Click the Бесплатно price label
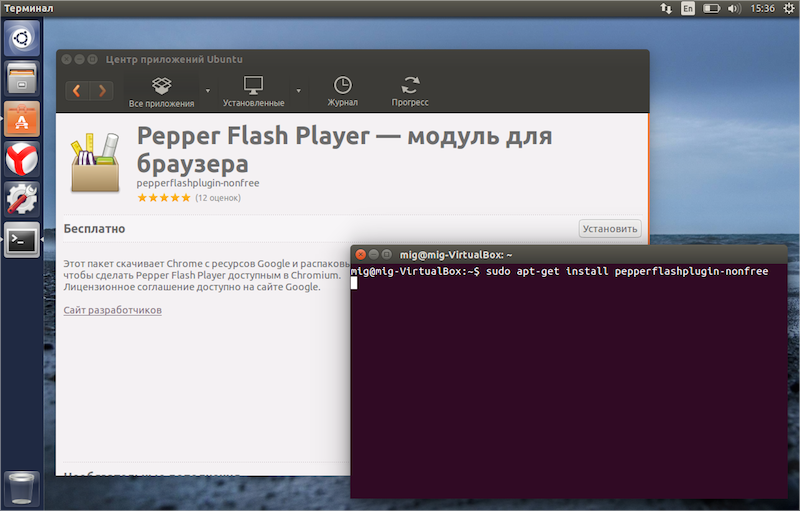This screenshot has width=800, height=511. [x=94, y=229]
